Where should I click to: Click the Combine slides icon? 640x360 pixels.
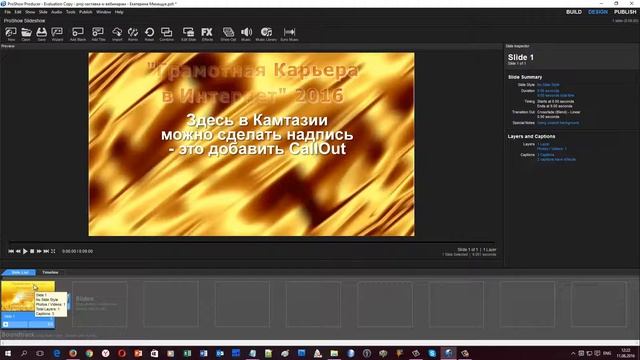[167, 33]
